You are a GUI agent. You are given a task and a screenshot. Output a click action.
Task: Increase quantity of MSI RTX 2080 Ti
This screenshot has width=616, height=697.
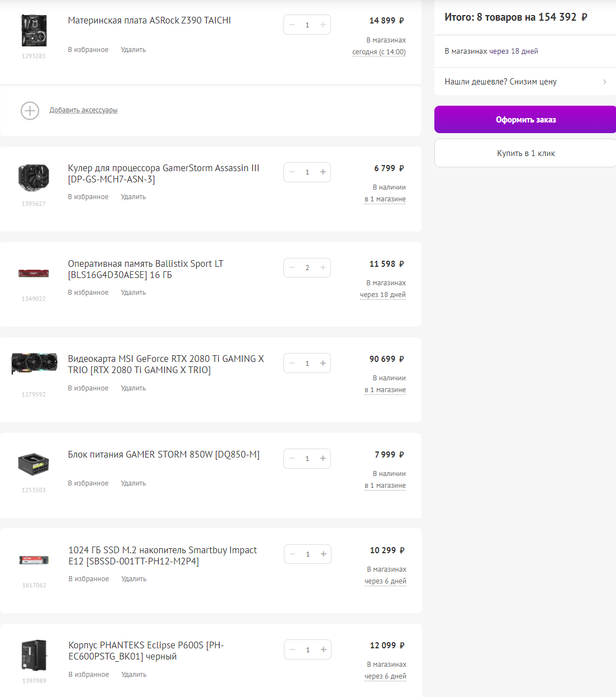(x=323, y=363)
